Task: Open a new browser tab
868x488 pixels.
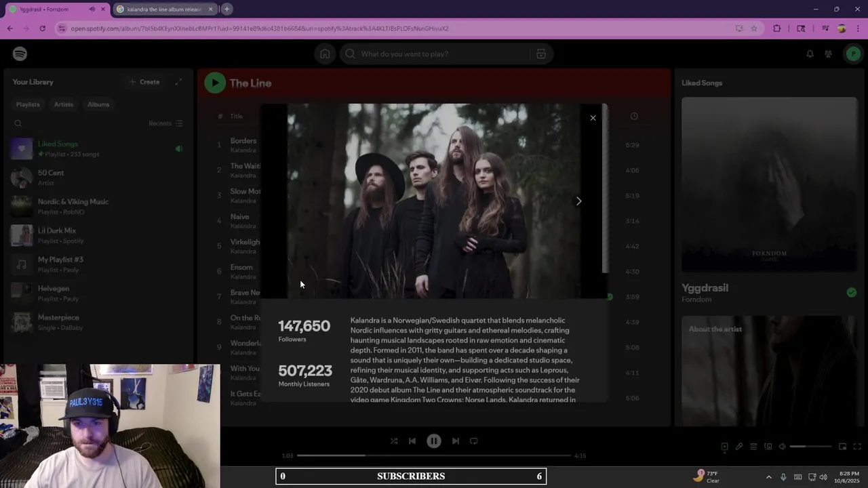Action: pos(226,9)
